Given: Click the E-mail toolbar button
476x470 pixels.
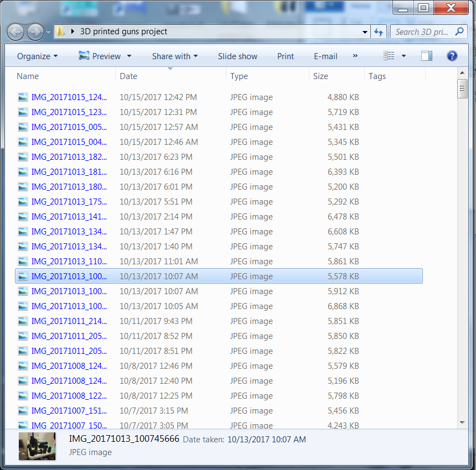Looking at the screenshot, I should click(325, 56).
